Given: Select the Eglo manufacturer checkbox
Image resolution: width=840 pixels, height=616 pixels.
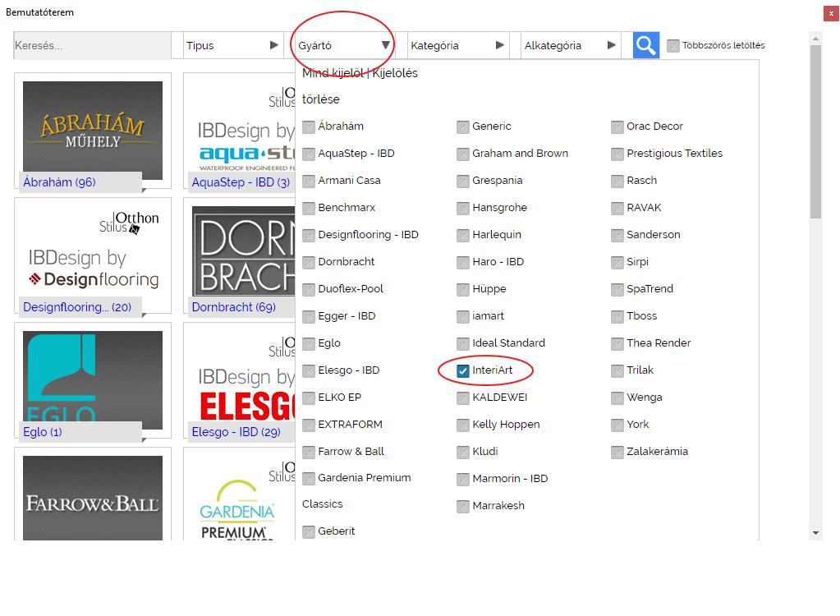Looking at the screenshot, I should [x=309, y=343].
